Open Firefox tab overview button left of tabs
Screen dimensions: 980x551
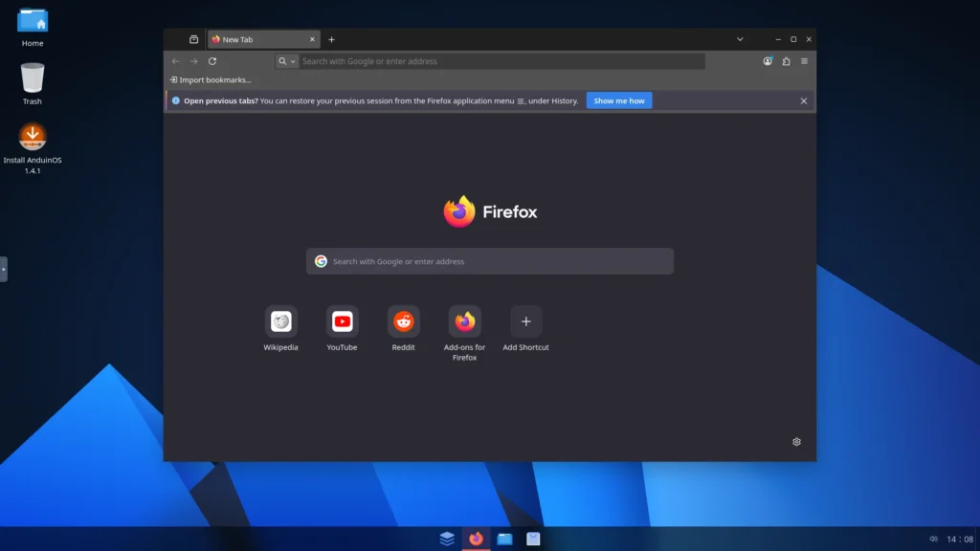[x=193, y=39]
